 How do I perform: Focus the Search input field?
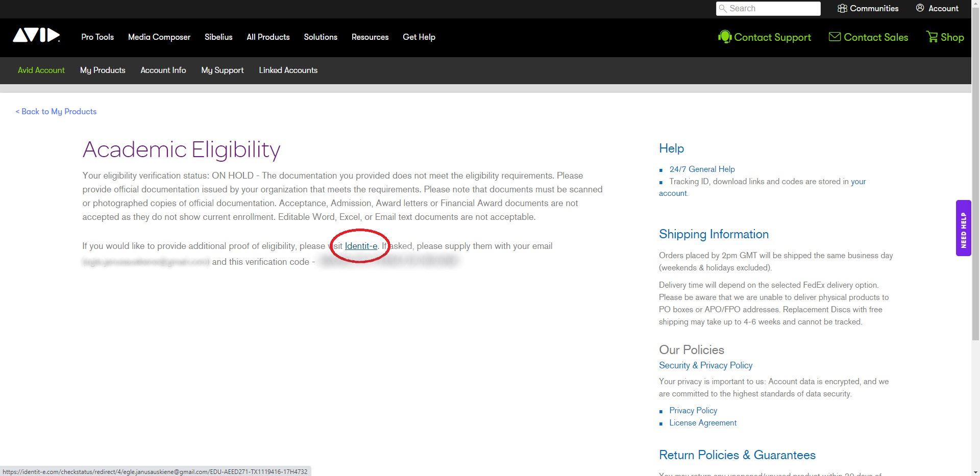768,8
